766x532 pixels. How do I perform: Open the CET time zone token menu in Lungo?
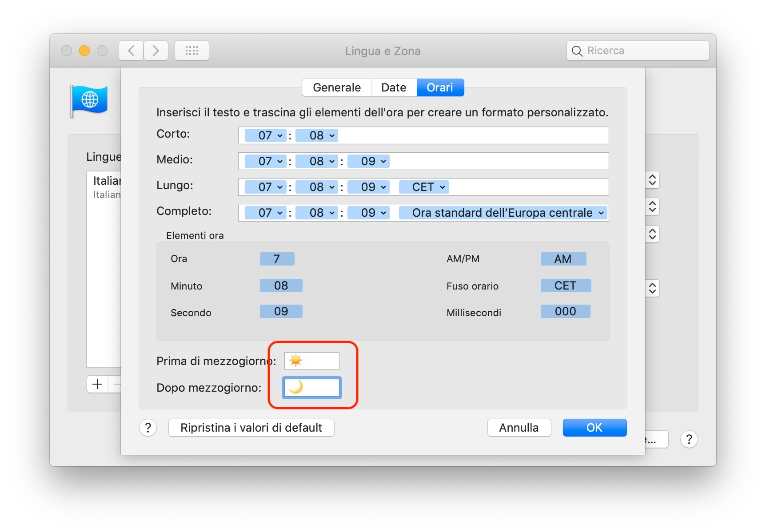[424, 187]
